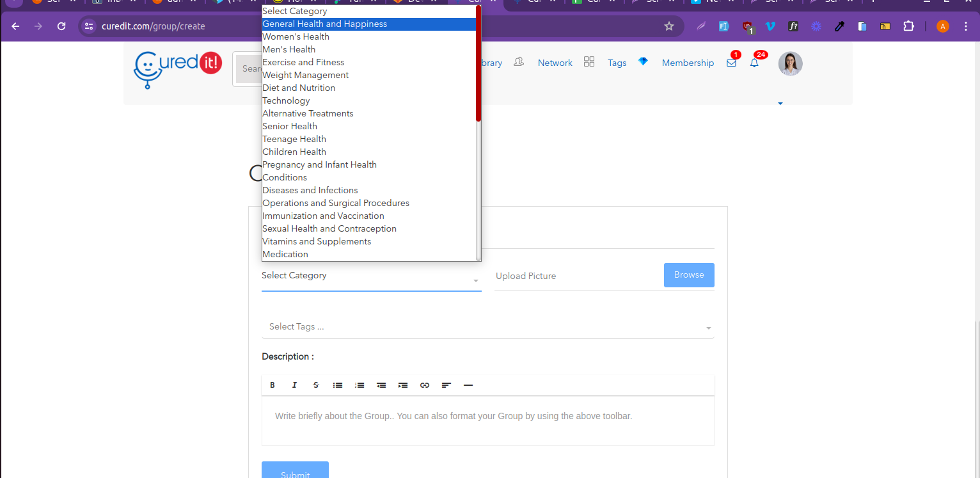
Task: Toggle strikethrough in description toolbar
Action: pos(316,385)
